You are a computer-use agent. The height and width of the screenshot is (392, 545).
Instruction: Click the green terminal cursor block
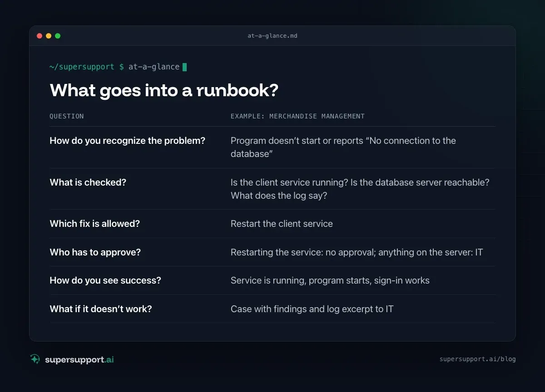pos(184,67)
